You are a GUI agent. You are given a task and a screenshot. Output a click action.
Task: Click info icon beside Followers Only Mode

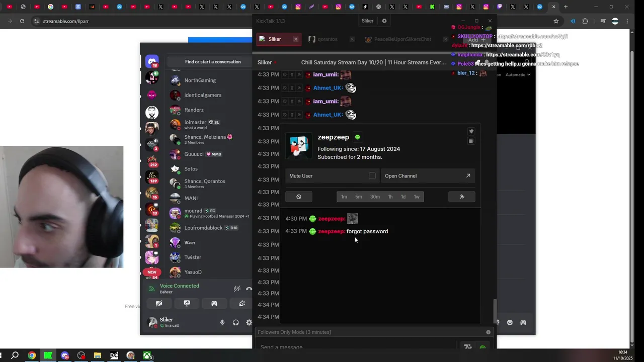click(x=488, y=332)
